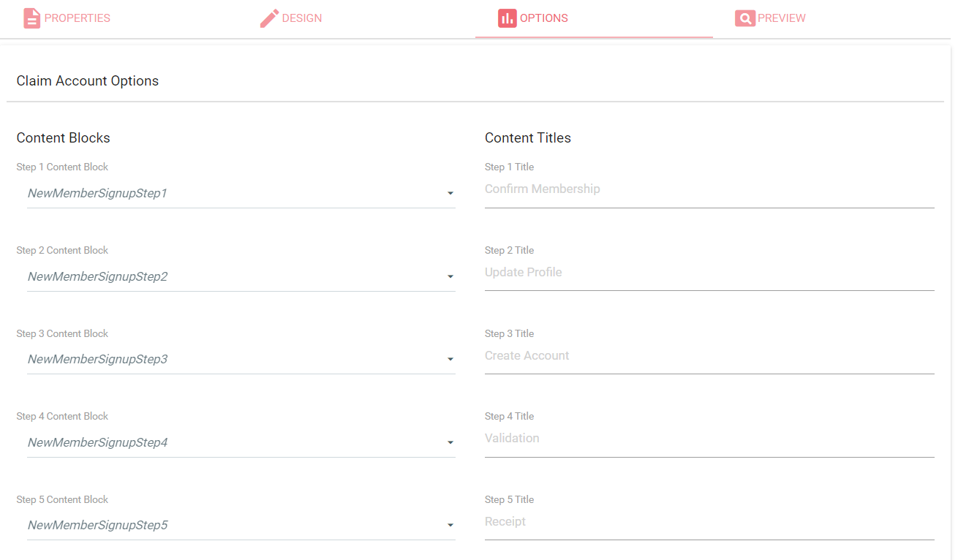
Task: Select the Validation title field
Action: 709,439
